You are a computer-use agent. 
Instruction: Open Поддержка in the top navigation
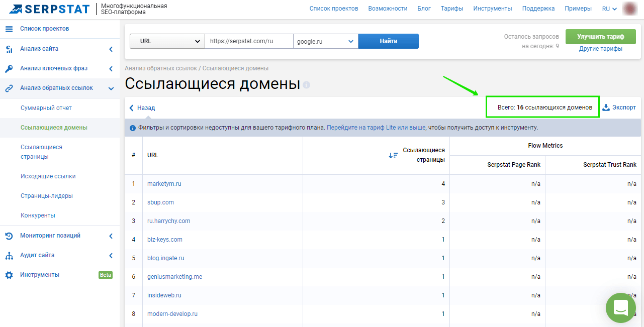tap(538, 9)
